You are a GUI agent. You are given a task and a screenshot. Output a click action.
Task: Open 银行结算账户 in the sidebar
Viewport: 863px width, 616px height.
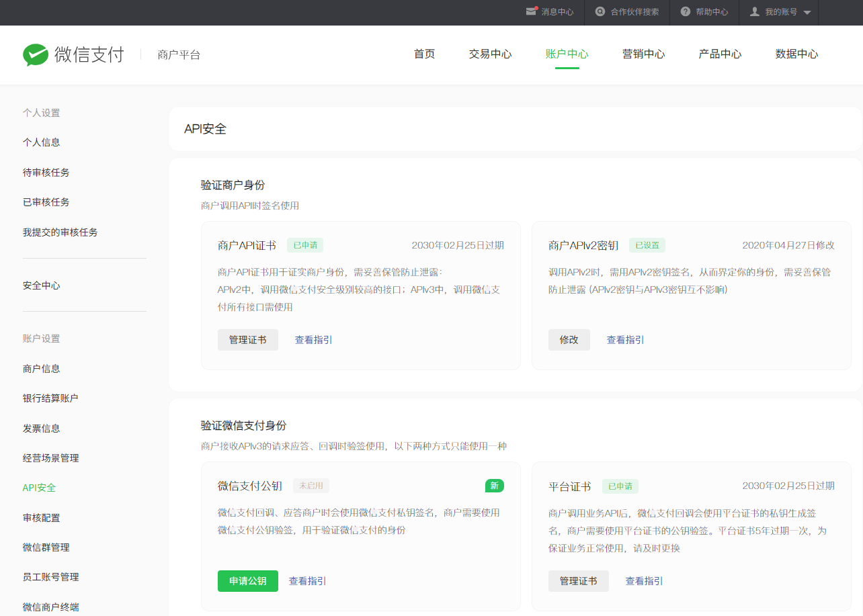[51, 398]
